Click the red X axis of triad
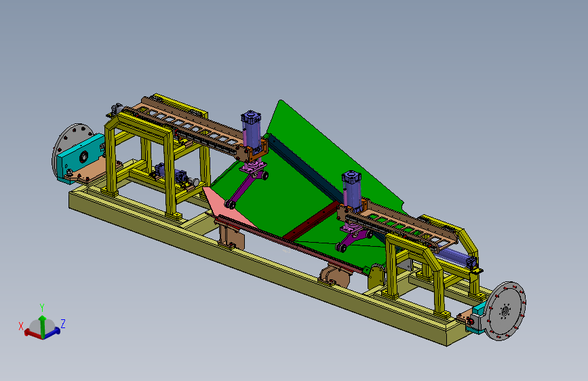The width and height of the screenshot is (588, 381). pos(32,333)
